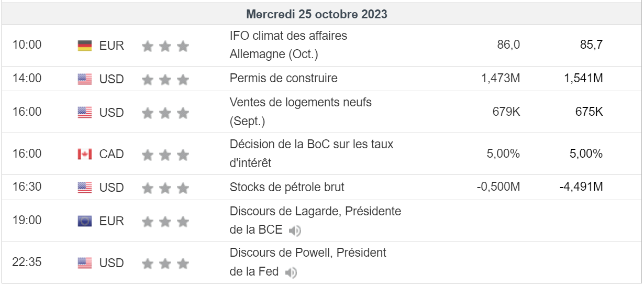
Task: Click US flag in Stocks de pétrole row
Action: click(x=84, y=188)
